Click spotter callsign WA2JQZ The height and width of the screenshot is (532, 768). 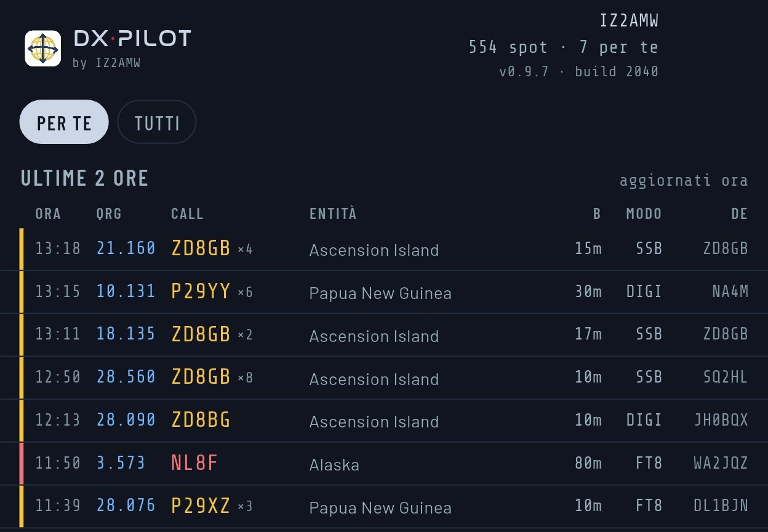[721, 463]
